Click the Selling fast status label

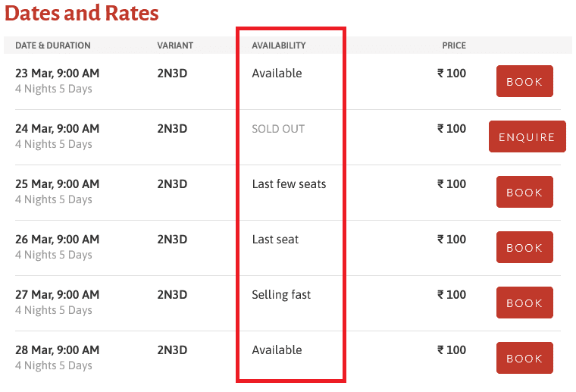tap(281, 295)
